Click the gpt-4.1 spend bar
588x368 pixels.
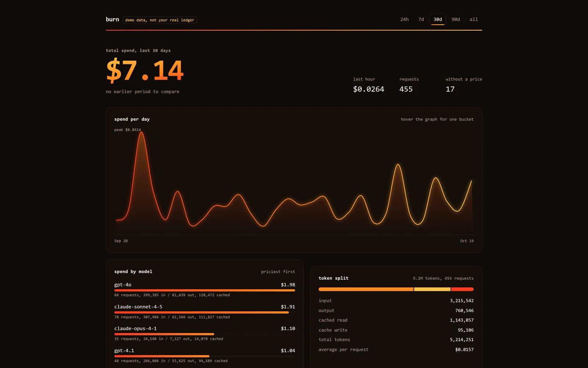[162, 356]
